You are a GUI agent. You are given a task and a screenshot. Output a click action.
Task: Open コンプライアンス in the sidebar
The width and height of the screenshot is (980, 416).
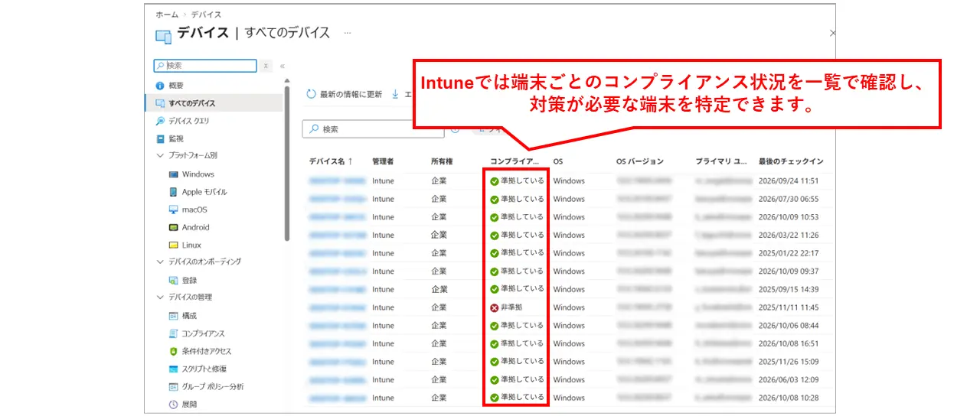(203, 333)
